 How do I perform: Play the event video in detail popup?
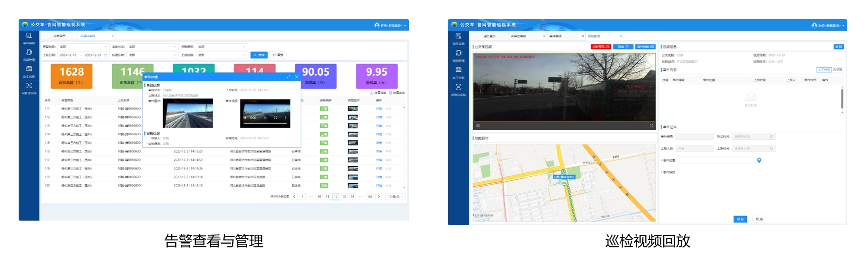(246, 118)
